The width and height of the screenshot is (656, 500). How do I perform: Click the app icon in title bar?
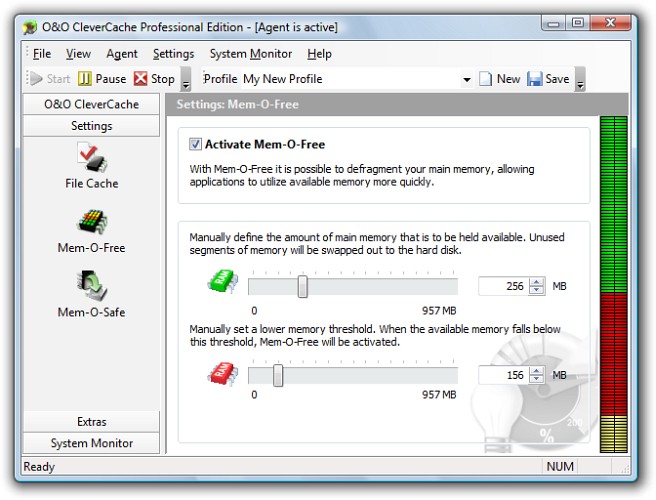[x=30, y=28]
